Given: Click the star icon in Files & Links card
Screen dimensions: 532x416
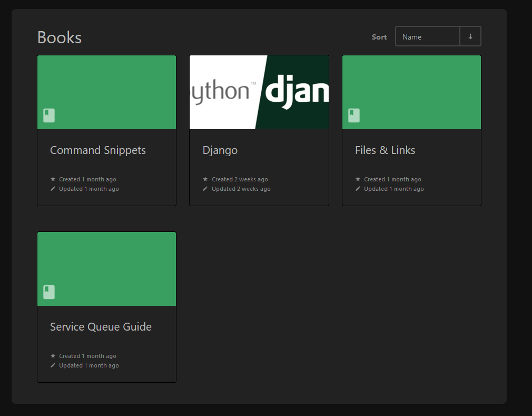Looking at the screenshot, I should (x=358, y=179).
